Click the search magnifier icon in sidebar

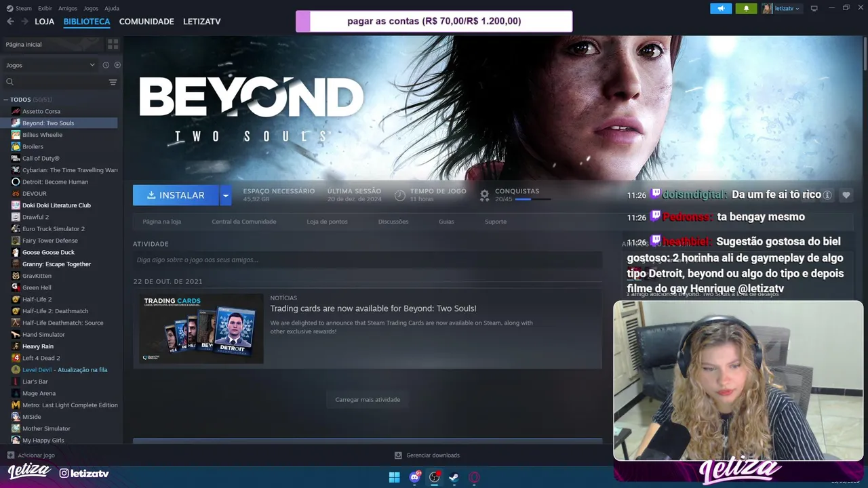tap(10, 82)
